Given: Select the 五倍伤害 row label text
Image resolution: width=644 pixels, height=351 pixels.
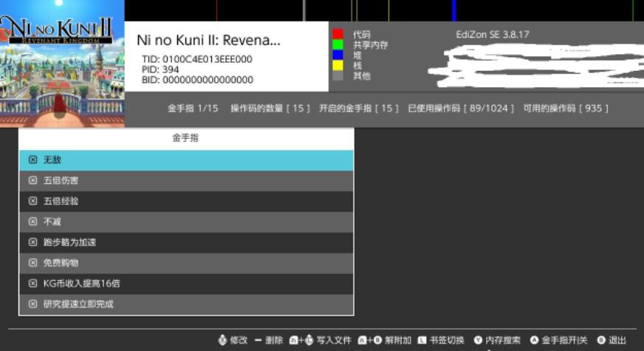Looking at the screenshot, I should [61, 180].
